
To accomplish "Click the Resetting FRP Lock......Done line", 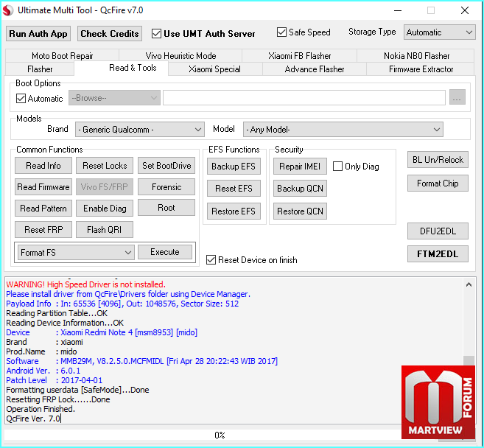I will click(x=58, y=399).
